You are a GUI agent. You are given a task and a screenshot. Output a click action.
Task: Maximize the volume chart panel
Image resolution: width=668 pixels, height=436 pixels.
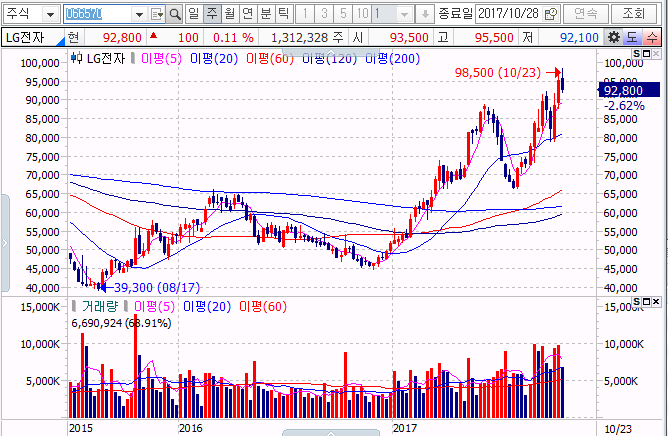point(646,302)
